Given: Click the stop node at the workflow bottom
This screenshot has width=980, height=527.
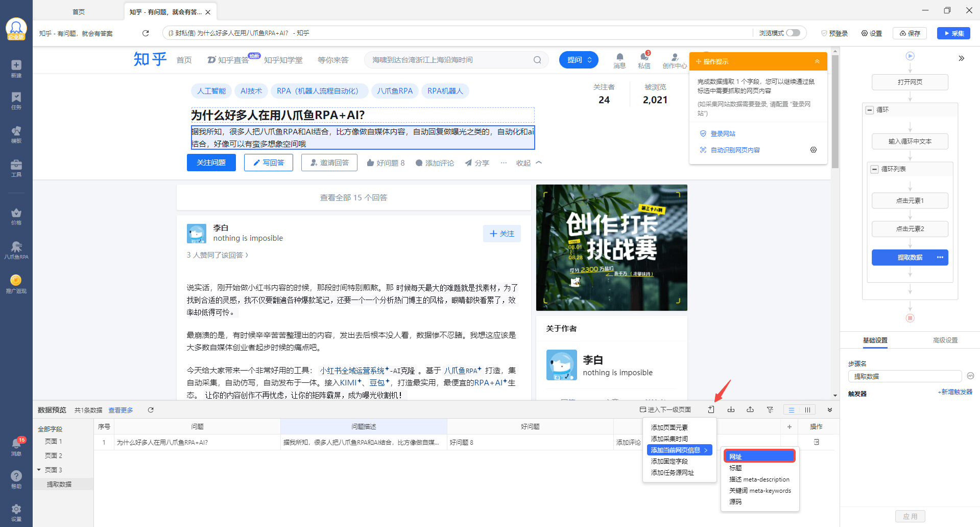Looking at the screenshot, I should tap(910, 318).
